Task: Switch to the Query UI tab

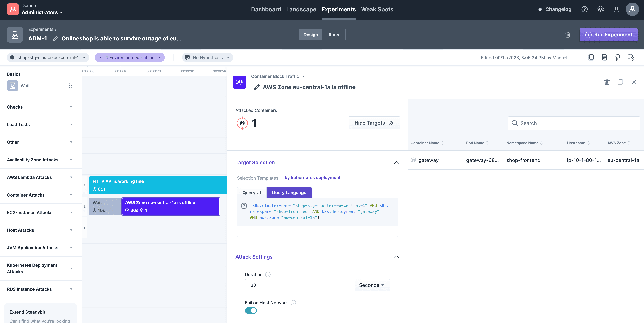Action: 251,193
